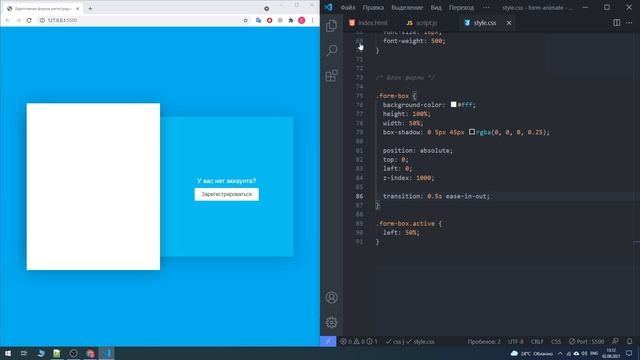Open the remote window indicator in status bar
This screenshot has width=640, height=360.
pyautogui.click(x=328, y=341)
